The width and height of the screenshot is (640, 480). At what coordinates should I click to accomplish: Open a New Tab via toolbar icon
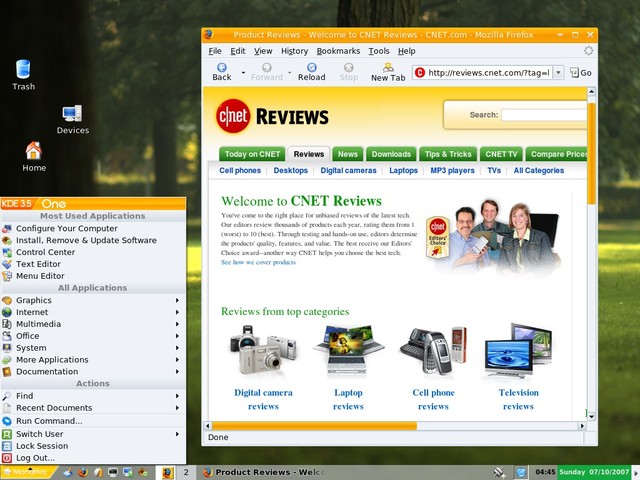pos(388,67)
